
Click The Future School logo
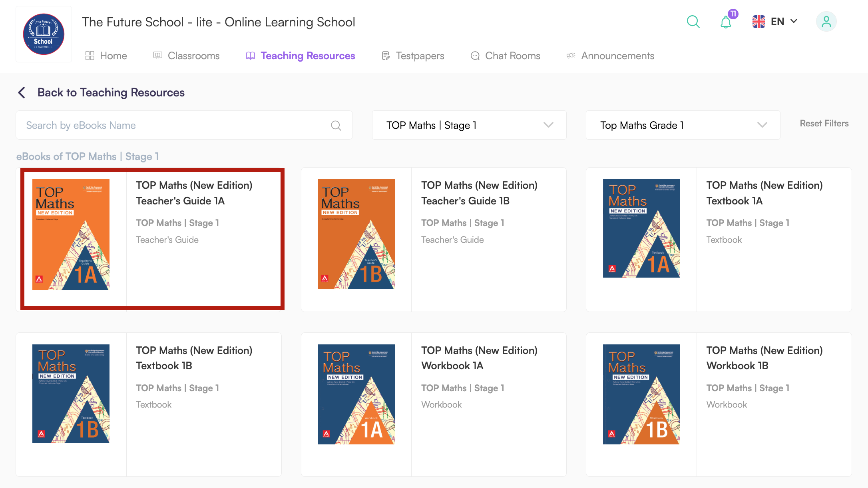click(44, 34)
